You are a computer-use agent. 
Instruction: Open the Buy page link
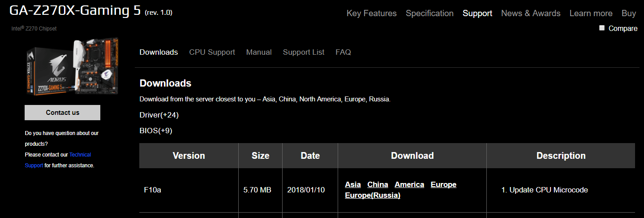click(x=629, y=13)
